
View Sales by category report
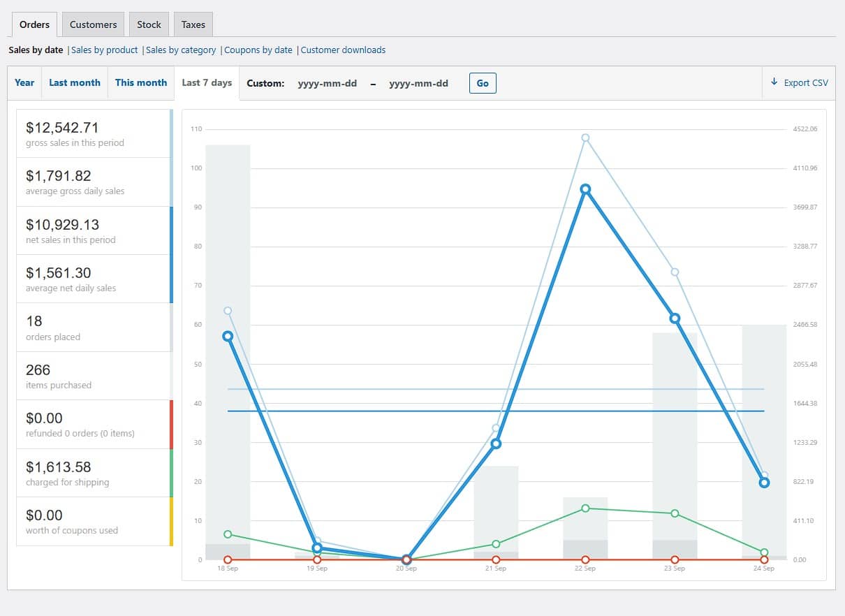click(x=181, y=50)
